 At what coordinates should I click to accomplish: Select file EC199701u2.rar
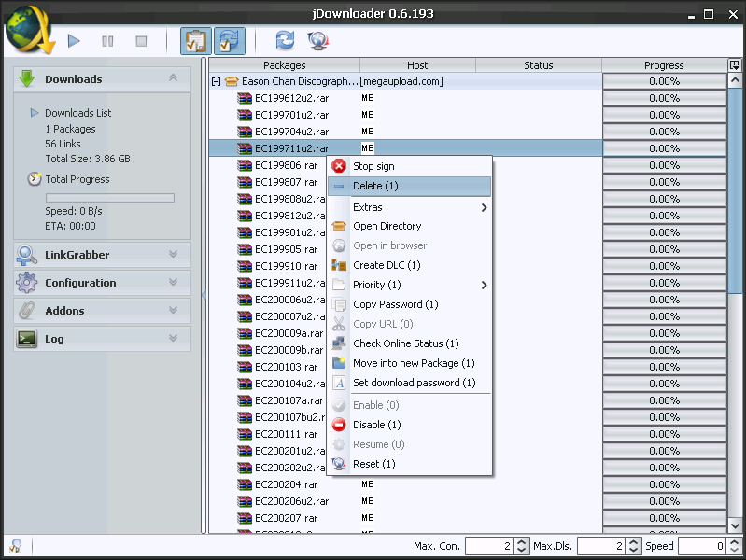(x=291, y=115)
